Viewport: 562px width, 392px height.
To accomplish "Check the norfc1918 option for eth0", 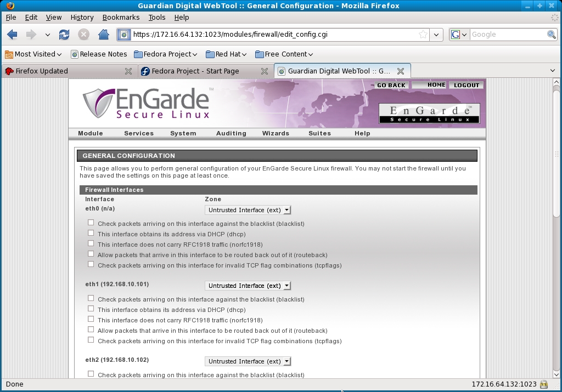I will [91, 243].
